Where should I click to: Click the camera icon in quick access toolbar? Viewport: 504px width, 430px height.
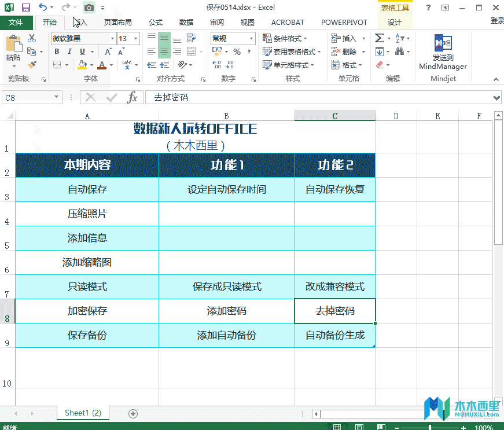coord(89,8)
